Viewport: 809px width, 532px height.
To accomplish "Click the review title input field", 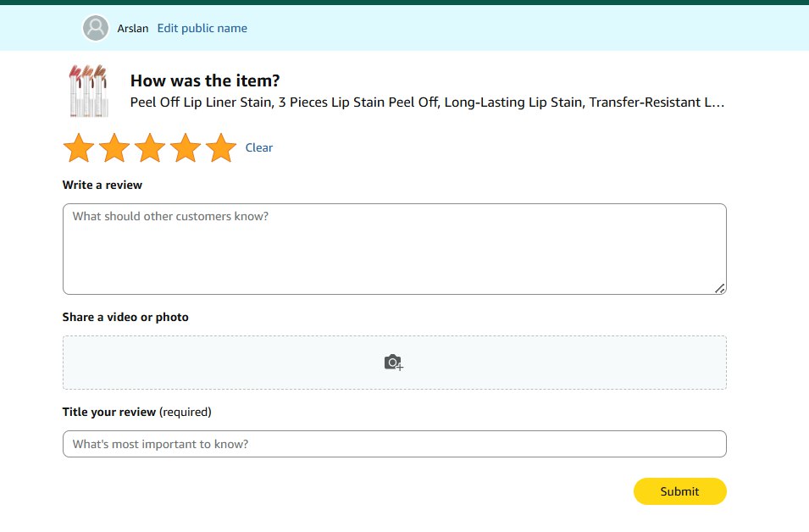I will pyautogui.click(x=394, y=444).
